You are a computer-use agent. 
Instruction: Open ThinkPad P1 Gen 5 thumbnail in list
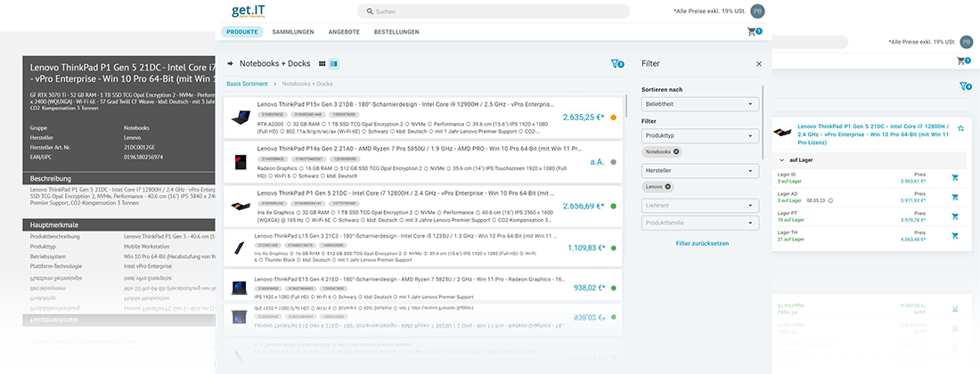[x=241, y=206]
